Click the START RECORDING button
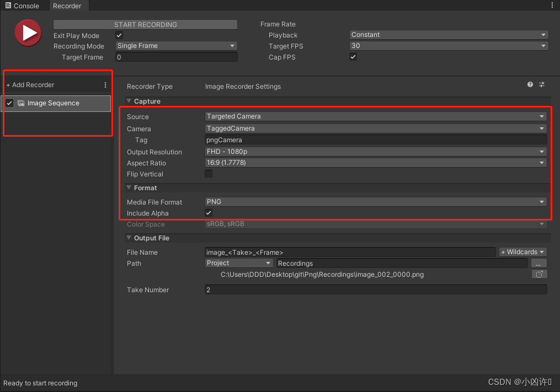 [145, 24]
